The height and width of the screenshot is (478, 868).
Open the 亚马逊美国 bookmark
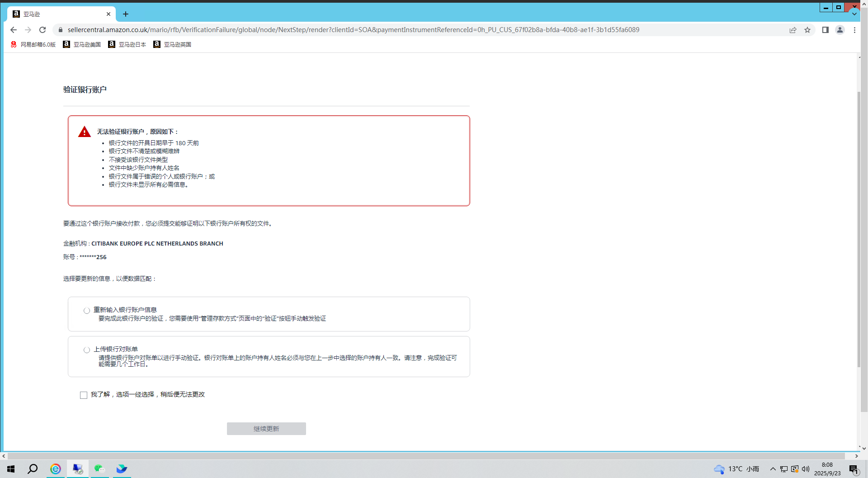[82, 44]
